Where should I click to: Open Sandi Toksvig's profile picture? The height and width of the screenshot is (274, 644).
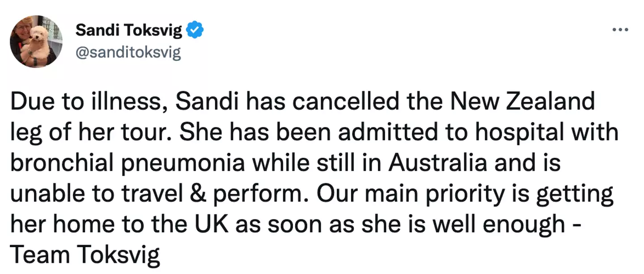coord(36,42)
